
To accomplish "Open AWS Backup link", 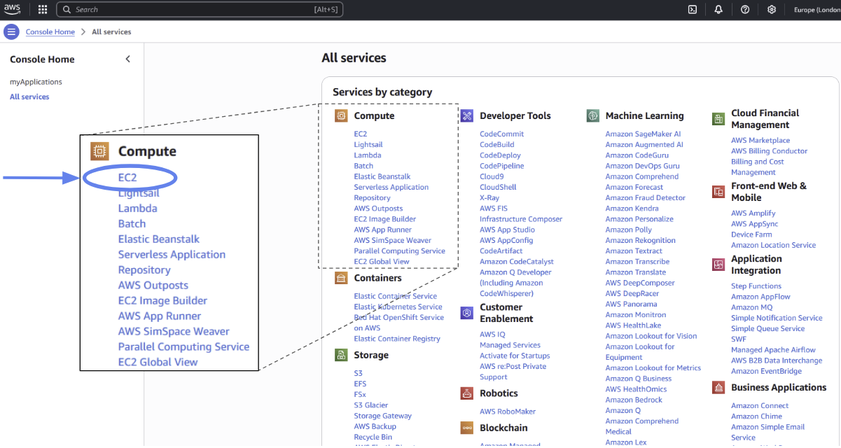I will (x=375, y=427).
